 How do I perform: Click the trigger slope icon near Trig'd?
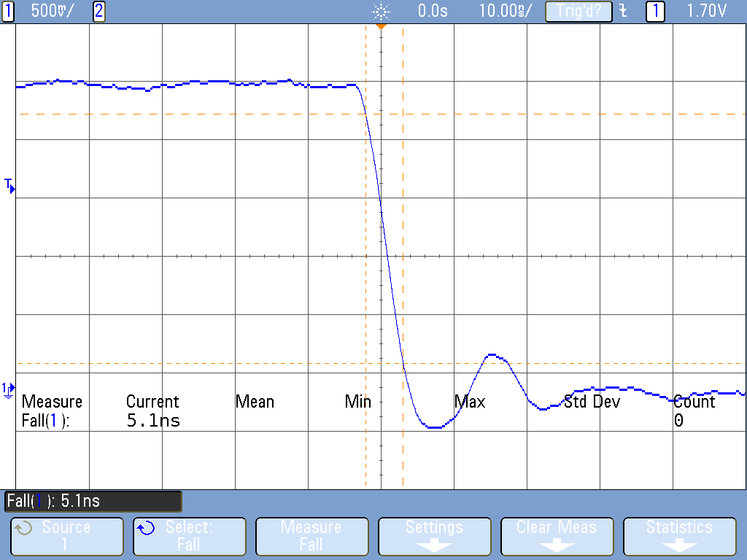(622, 11)
